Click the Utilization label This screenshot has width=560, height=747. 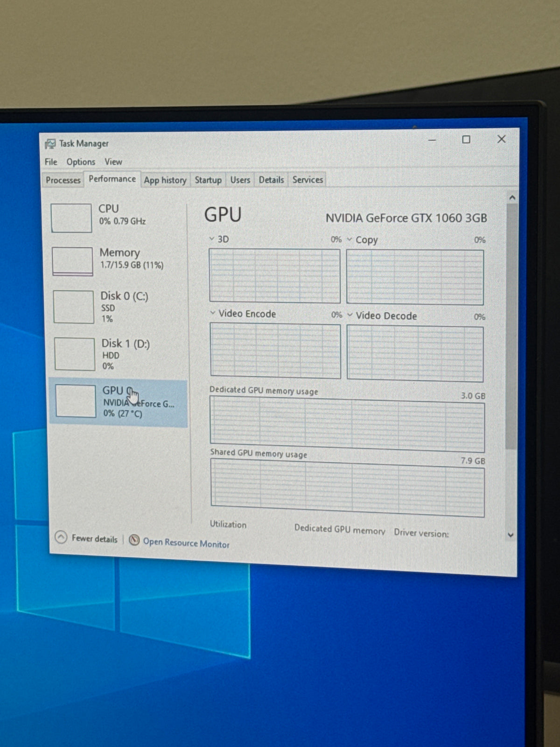click(x=228, y=524)
